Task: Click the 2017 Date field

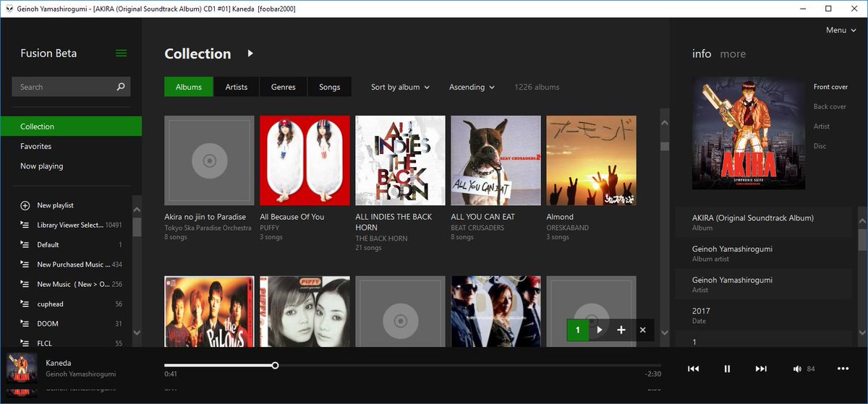Action: click(764, 315)
